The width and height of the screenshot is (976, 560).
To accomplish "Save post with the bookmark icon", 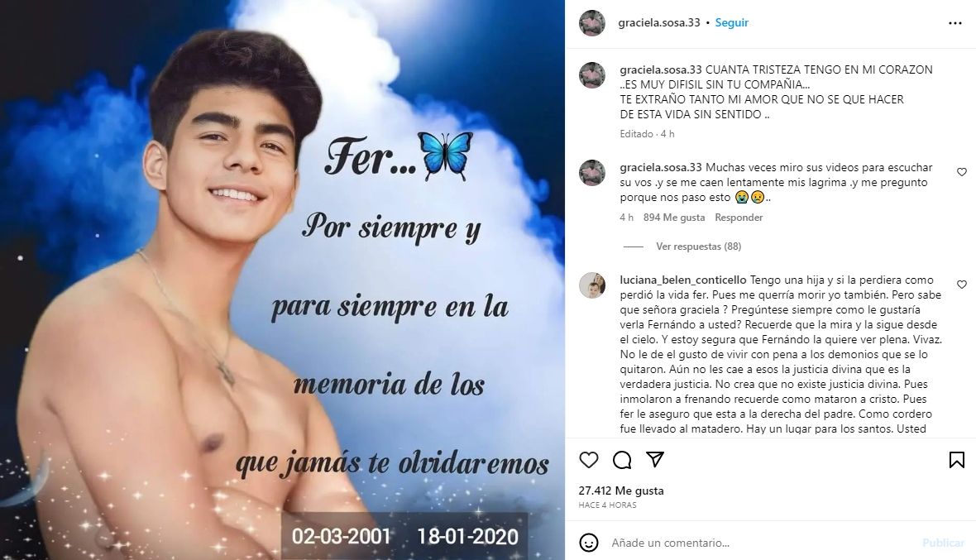I will (957, 460).
